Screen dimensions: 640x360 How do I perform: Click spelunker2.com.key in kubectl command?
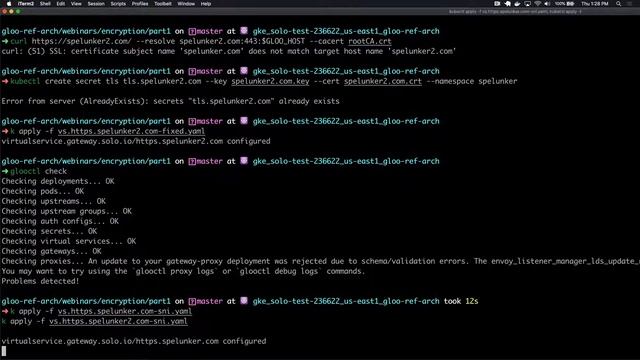270,81
